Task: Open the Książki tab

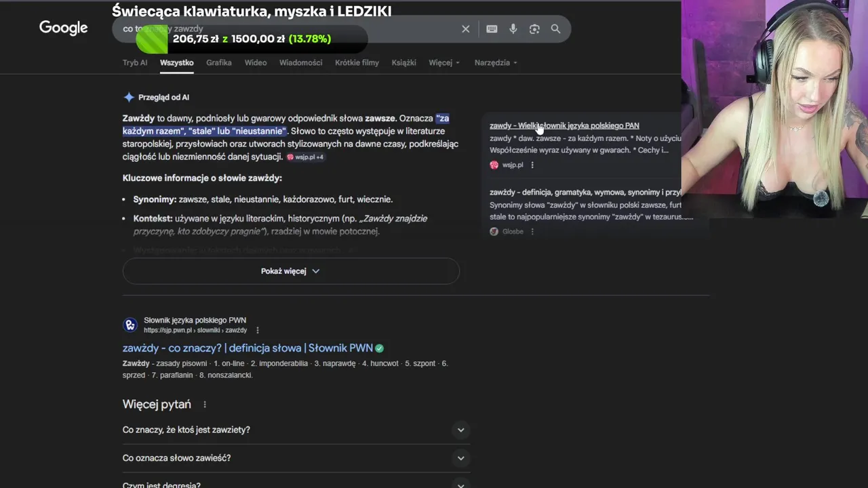Action: [403, 62]
